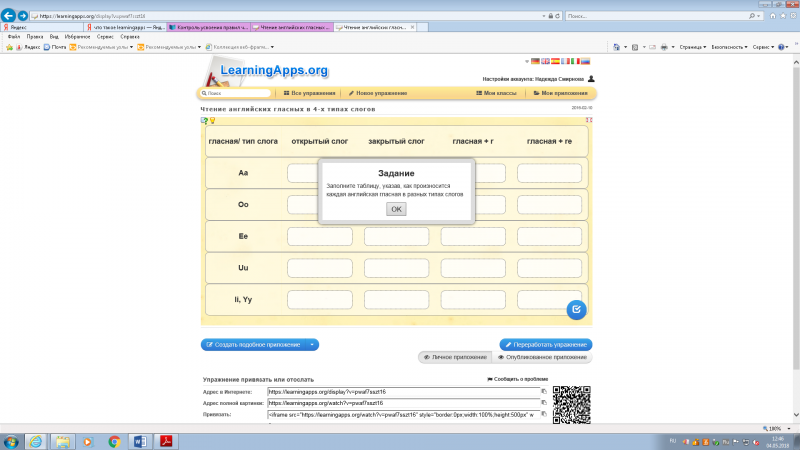Open the Избранное menu
This screenshot has height=450, width=800.
(x=77, y=37)
